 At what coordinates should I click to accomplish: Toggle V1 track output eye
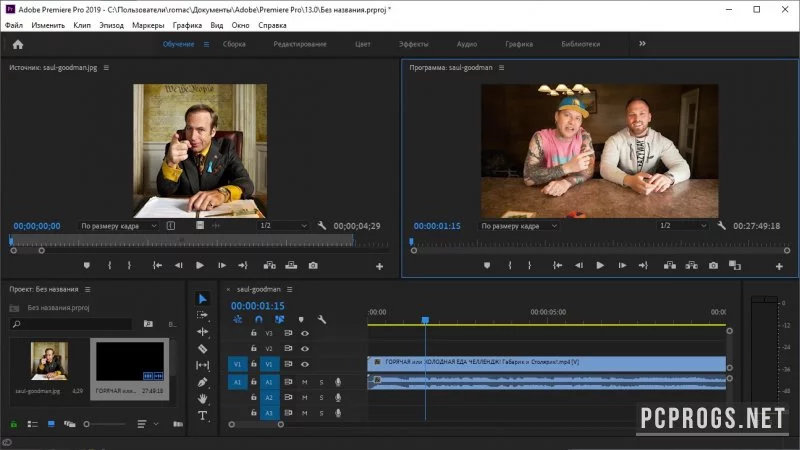305,364
